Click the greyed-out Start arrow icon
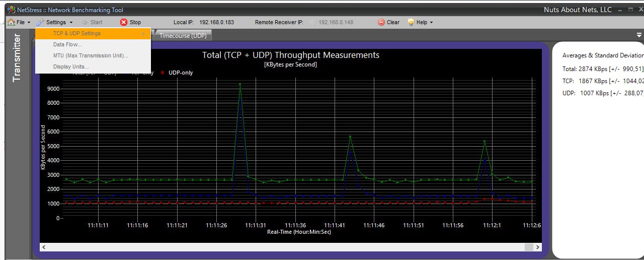This screenshot has height=260, width=644. pos(85,22)
